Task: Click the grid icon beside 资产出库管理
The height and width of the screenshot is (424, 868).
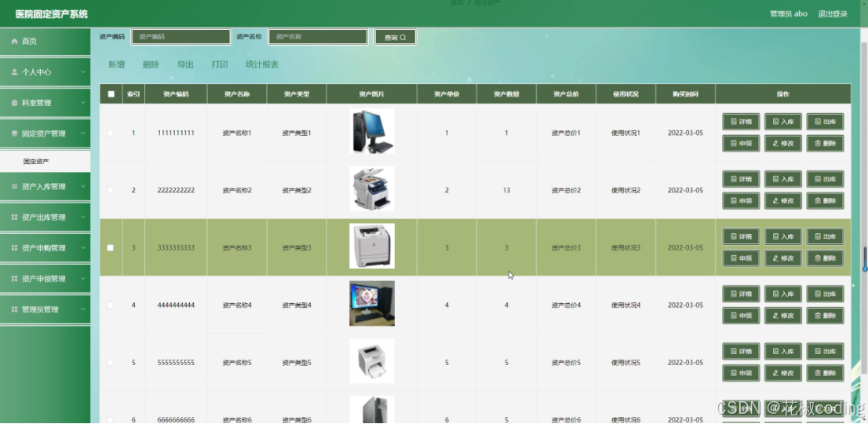Action: pos(14,217)
